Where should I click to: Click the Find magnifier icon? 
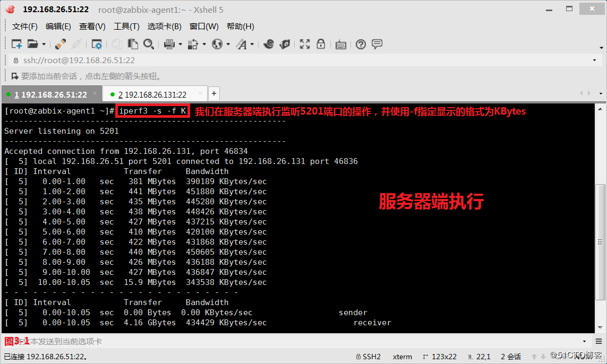[149, 44]
